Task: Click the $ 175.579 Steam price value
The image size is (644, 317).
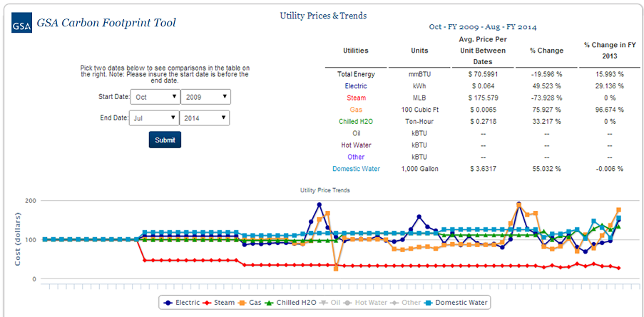Action: pyautogui.click(x=483, y=98)
